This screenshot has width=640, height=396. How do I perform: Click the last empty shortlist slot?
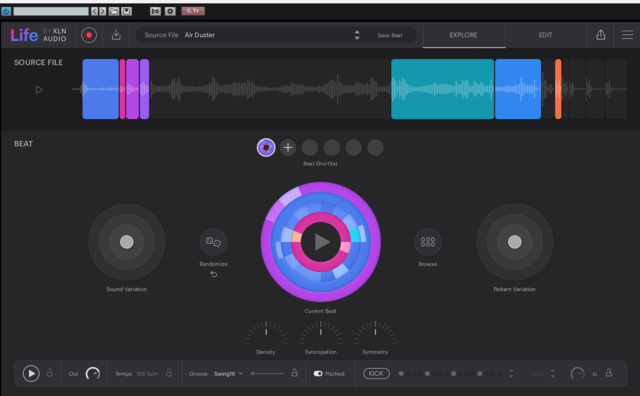pyautogui.click(x=376, y=147)
